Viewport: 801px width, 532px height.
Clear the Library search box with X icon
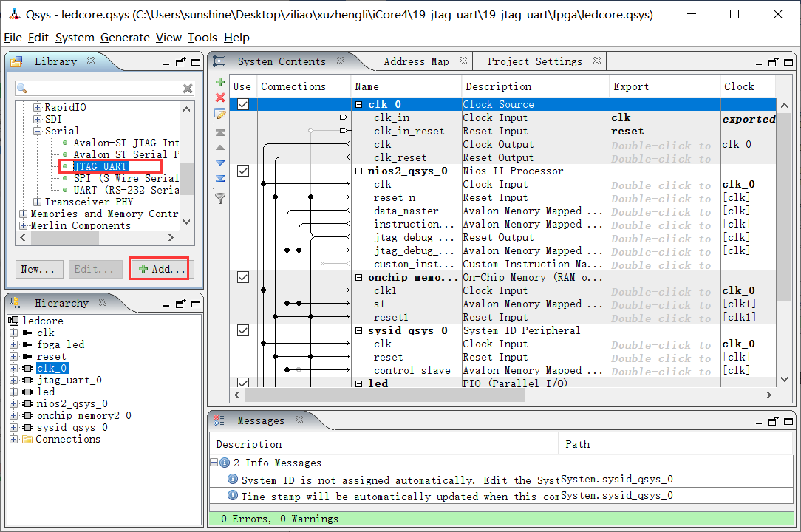tap(188, 89)
